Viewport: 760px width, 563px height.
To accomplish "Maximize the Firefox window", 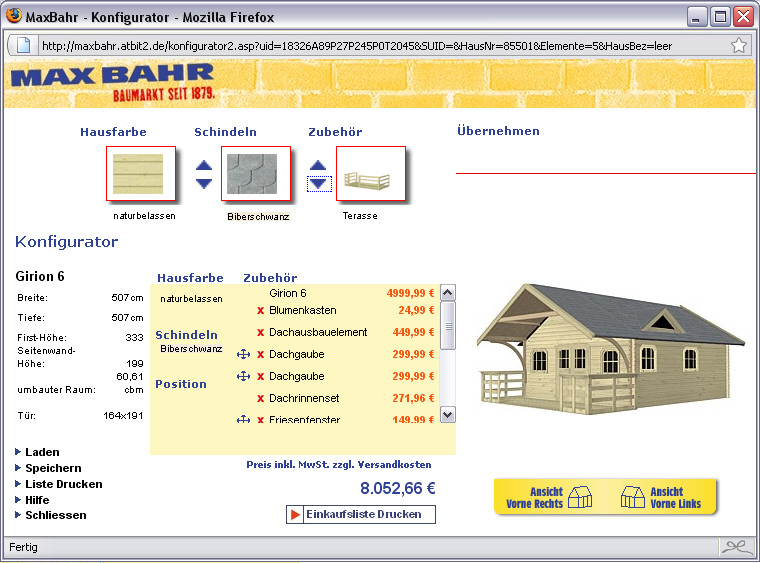I will (x=720, y=17).
